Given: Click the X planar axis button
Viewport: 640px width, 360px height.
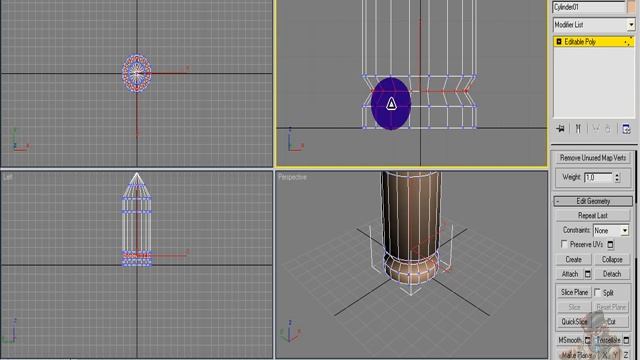Looking at the screenshot, I should coord(604,355).
